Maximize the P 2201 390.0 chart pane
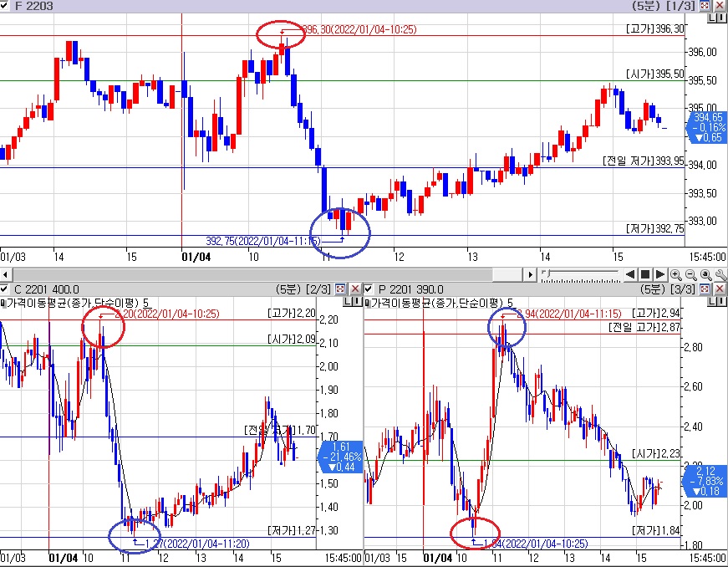The width and height of the screenshot is (728, 567). (x=705, y=289)
